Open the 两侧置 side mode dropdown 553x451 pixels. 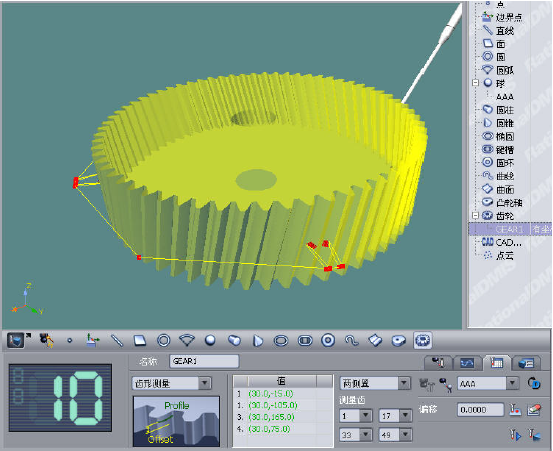tap(404, 383)
